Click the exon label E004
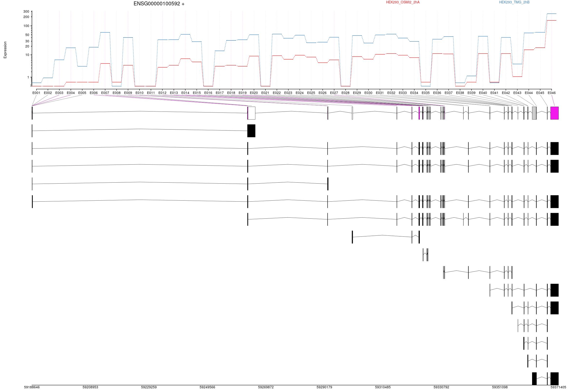 pyautogui.click(x=71, y=93)
